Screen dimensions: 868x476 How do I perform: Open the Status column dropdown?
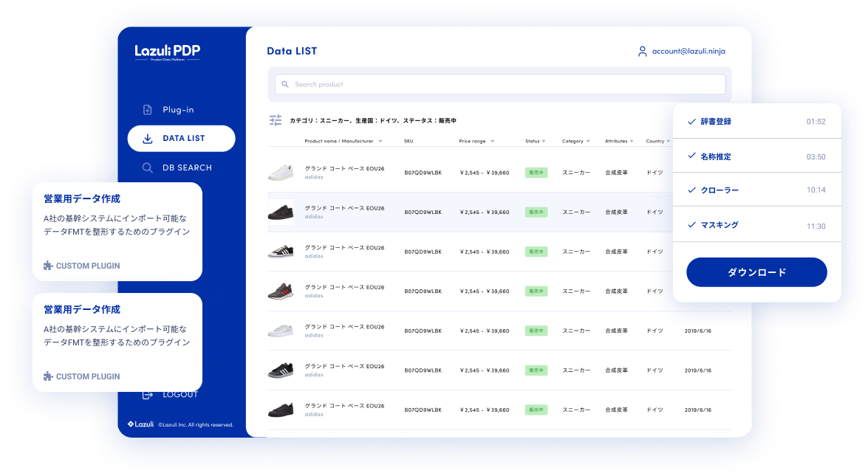[x=545, y=140]
